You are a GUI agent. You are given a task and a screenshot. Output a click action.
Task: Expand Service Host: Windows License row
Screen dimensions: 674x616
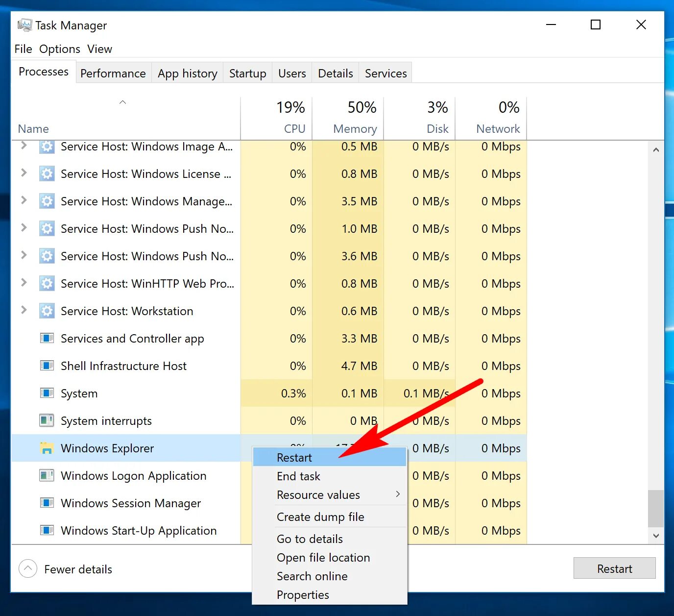pos(24,172)
